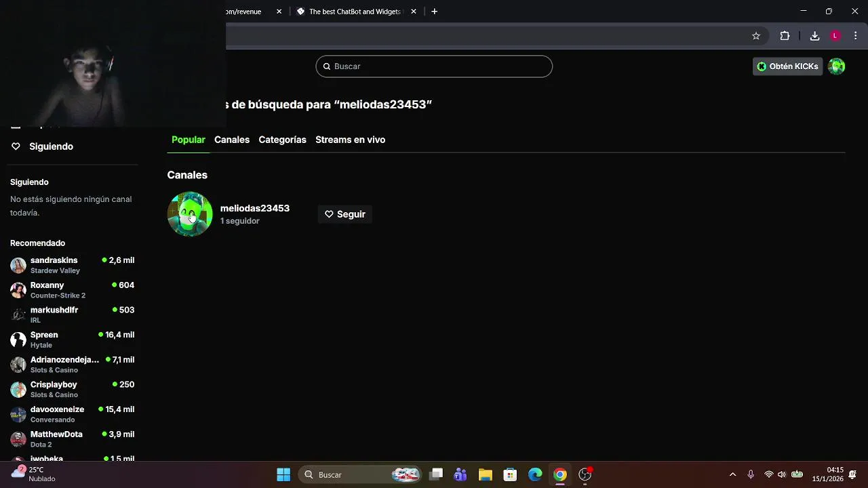Open Microsoft Store from the taskbar

click(x=510, y=474)
